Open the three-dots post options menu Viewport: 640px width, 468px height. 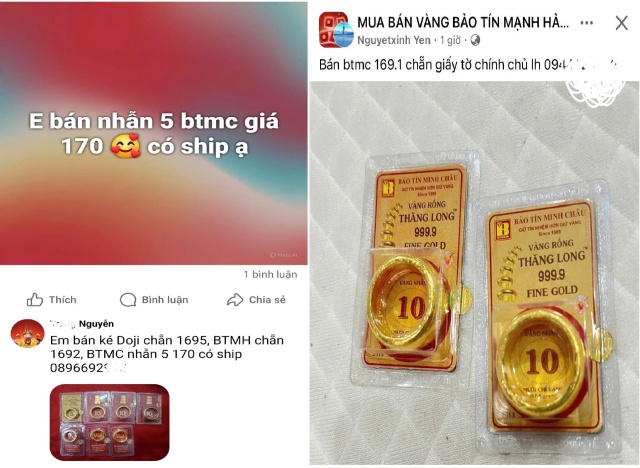click(587, 23)
